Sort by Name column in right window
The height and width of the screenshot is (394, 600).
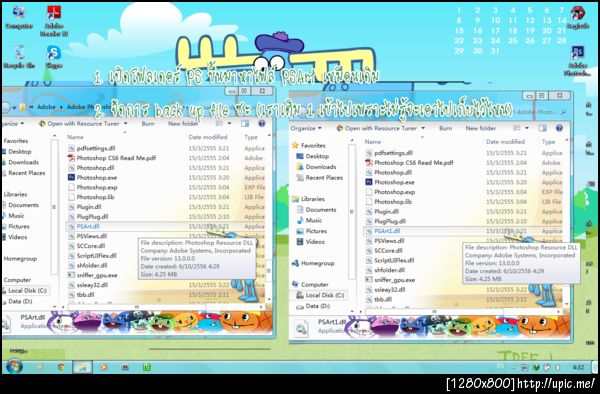coord(373,142)
